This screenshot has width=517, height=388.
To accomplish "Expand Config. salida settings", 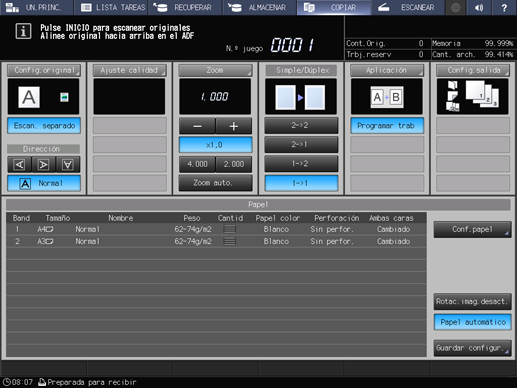I will [473, 70].
